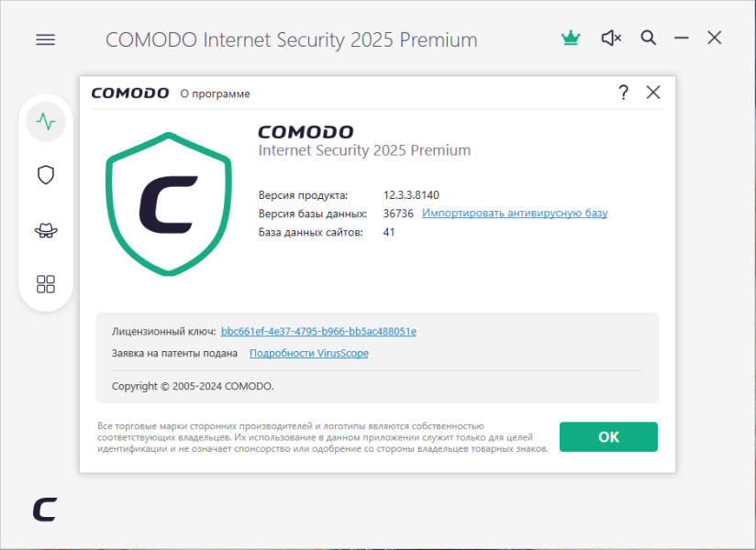Click the help question mark in dialog
The width and height of the screenshot is (756, 550).
coord(623,93)
